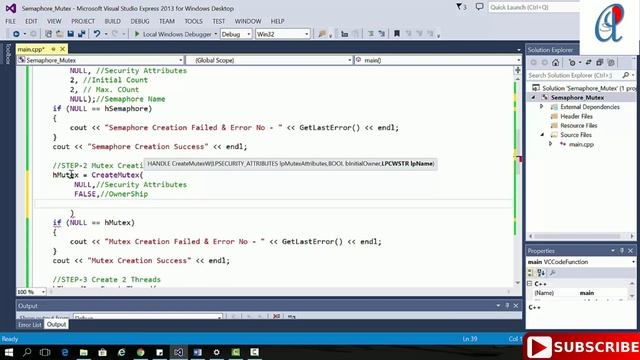Open File Explorer from the taskbar
The height and width of the screenshot is (360, 640).
pos(84,352)
